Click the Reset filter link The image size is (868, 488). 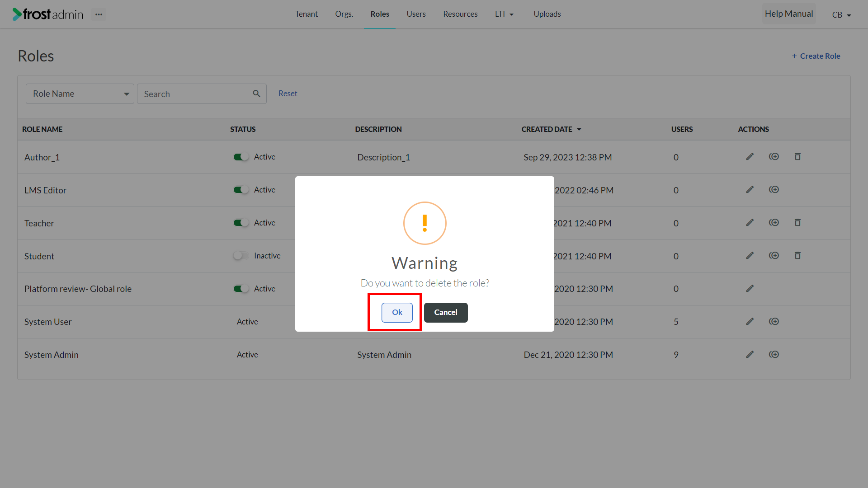coord(288,94)
